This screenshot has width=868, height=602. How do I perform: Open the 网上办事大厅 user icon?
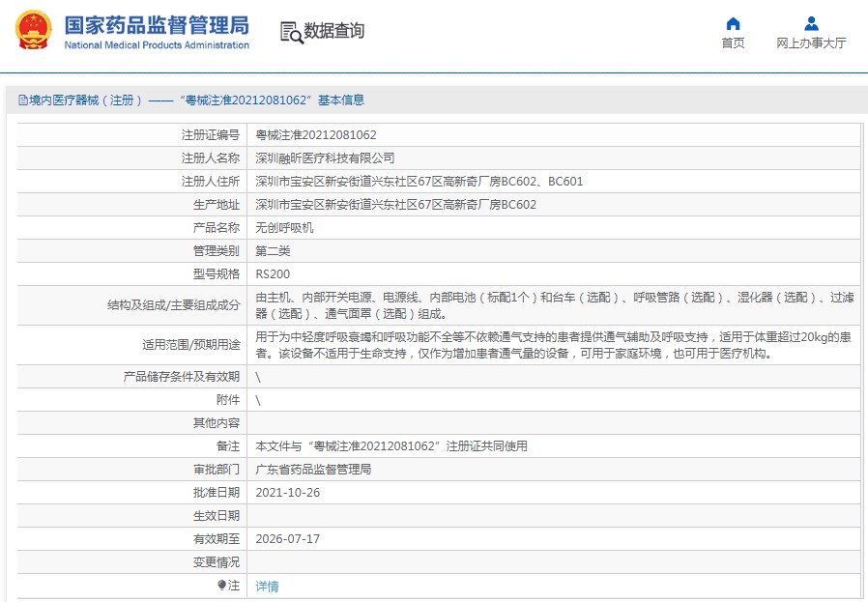click(812, 23)
